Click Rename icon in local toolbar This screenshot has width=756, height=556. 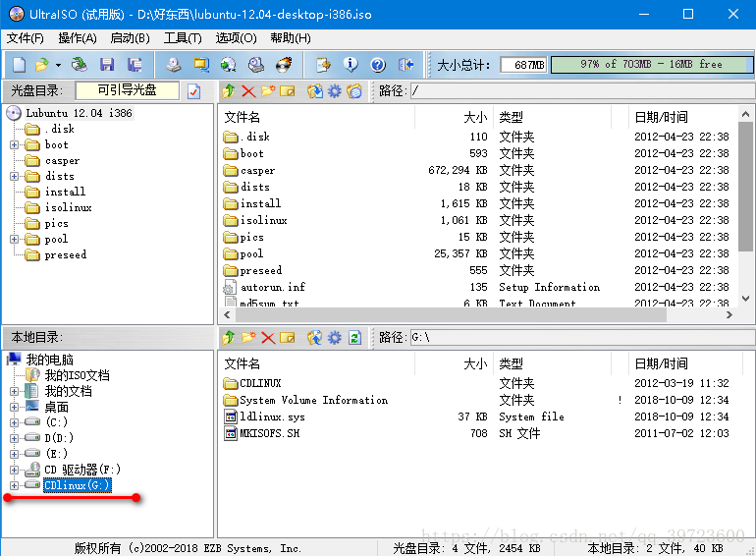point(288,338)
